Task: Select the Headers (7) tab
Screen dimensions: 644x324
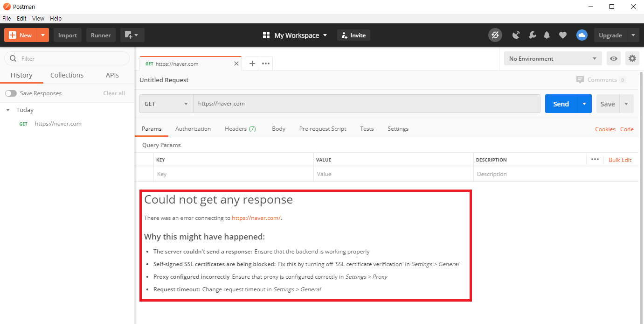Action: 240,129
